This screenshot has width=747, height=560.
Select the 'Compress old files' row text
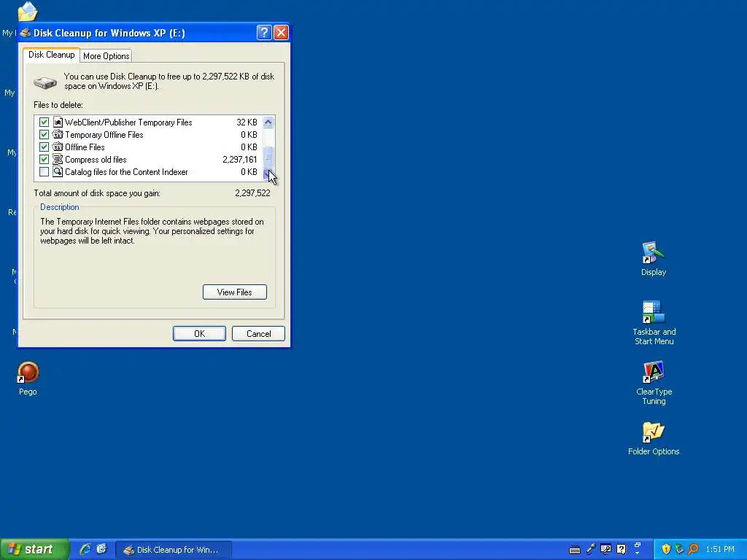pyautogui.click(x=96, y=160)
